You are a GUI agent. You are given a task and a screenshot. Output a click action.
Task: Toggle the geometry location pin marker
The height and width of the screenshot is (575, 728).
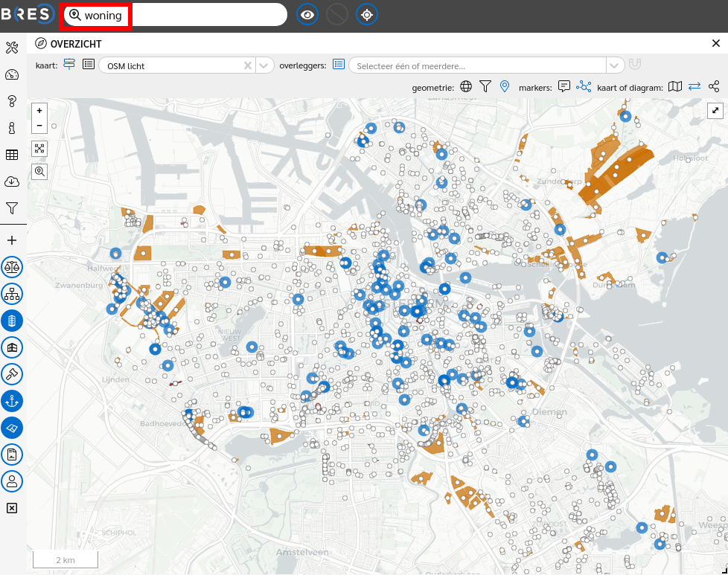click(505, 87)
